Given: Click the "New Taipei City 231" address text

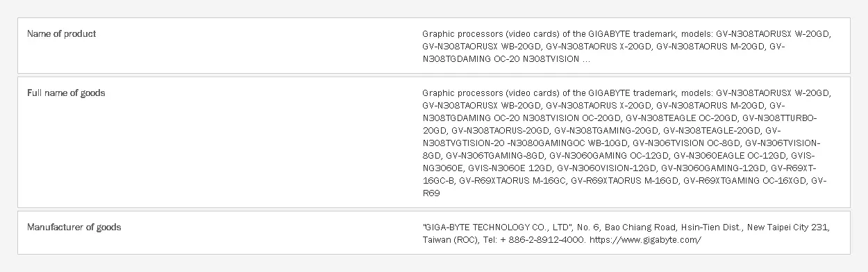Looking at the screenshot, I should [x=788, y=227].
